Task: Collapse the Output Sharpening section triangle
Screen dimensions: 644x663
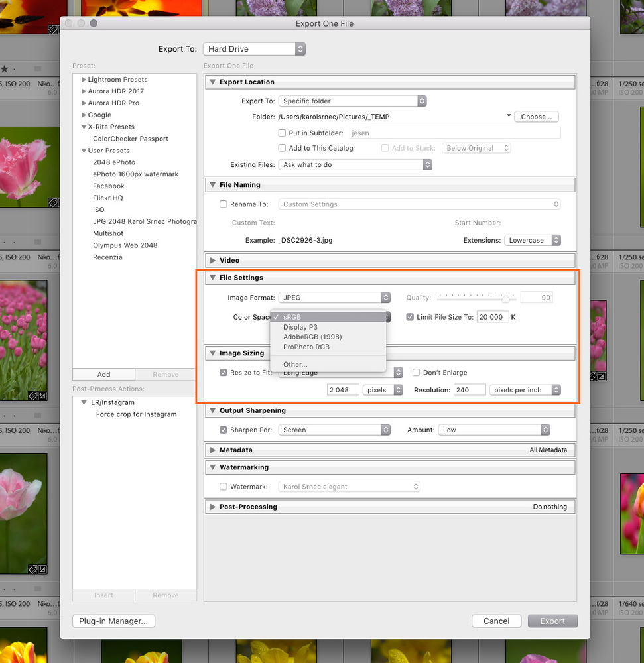Action: click(x=213, y=411)
